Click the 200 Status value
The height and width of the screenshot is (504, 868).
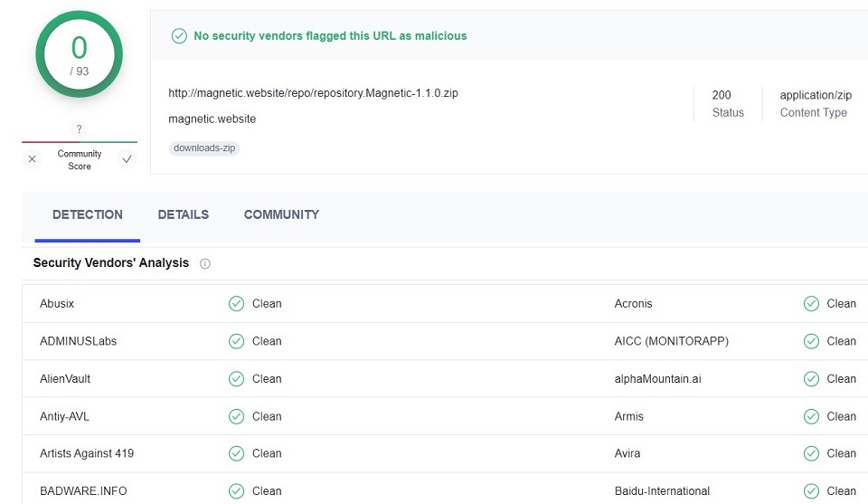coord(722,95)
